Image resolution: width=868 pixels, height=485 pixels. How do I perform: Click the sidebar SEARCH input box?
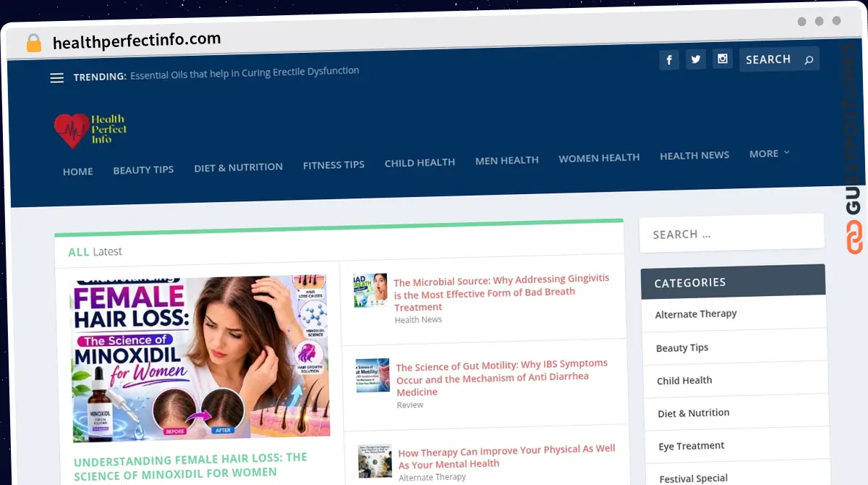tap(732, 233)
